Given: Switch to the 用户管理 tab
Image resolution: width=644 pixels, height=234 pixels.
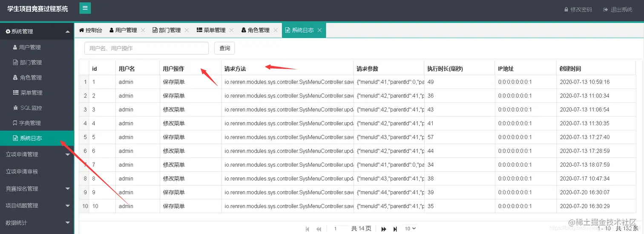Looking at the screenshot, I should pos(123,30).
